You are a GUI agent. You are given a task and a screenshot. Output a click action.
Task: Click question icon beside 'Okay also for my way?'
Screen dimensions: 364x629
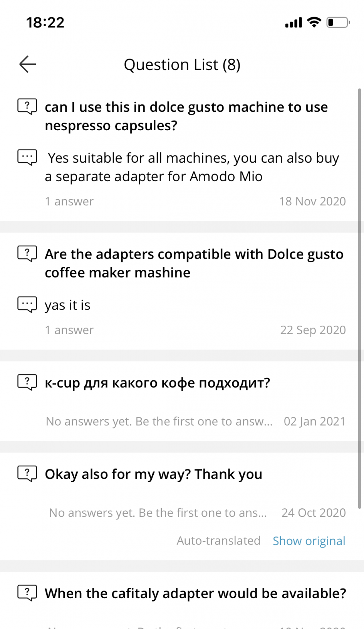(27, 474)
